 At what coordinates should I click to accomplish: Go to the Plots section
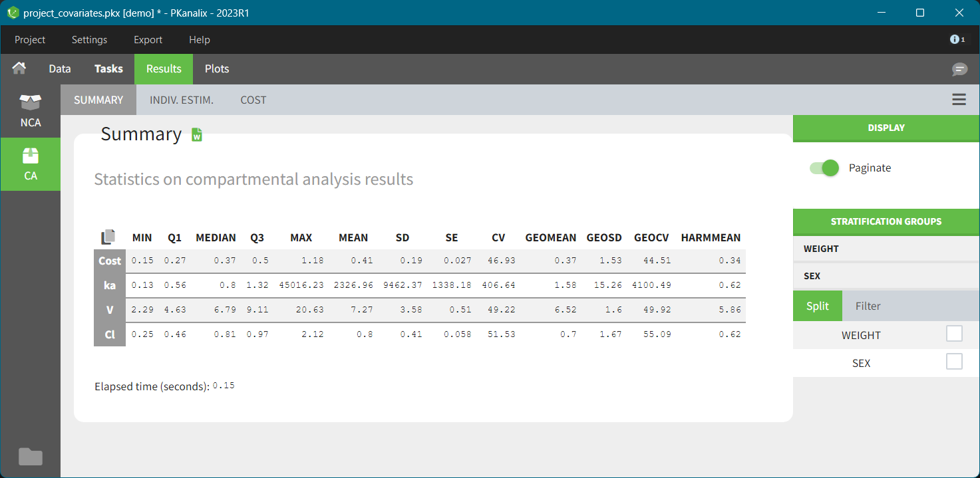(x=217, y=69)
